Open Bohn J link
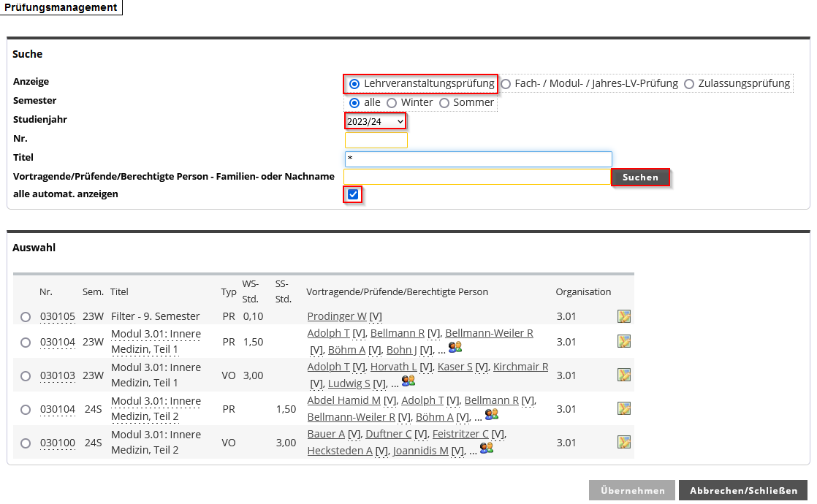This screenshot has height=504, width=817. click(x=401, y=350)
